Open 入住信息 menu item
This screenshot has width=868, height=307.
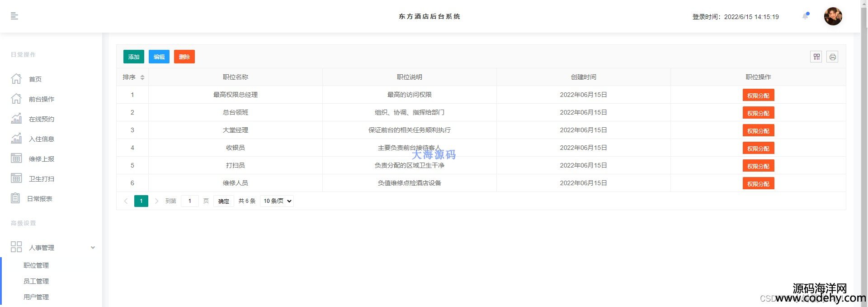[x=42, y=139]
